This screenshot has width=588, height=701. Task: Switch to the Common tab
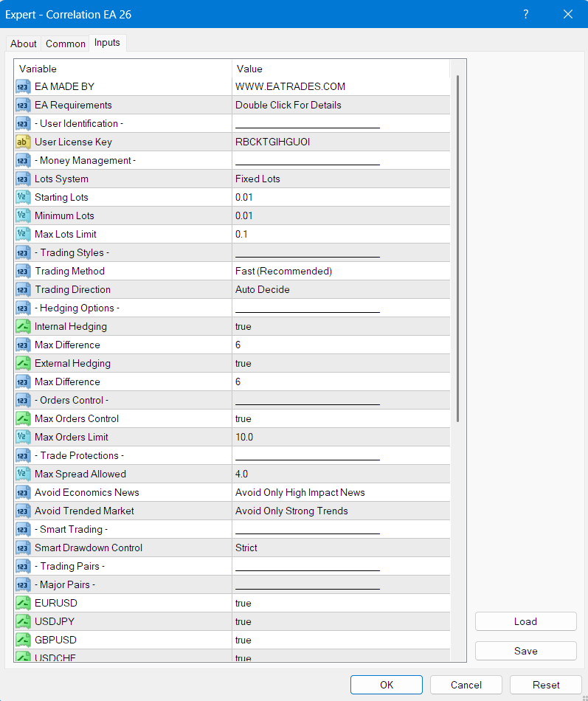pos(66,44)
